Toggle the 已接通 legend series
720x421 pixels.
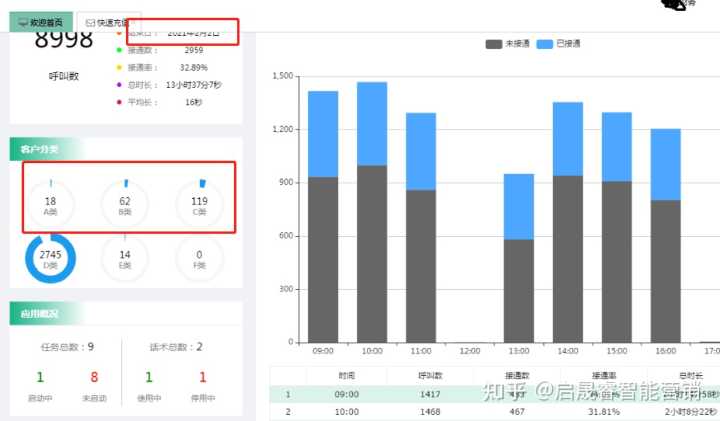(x=558, y=44)
